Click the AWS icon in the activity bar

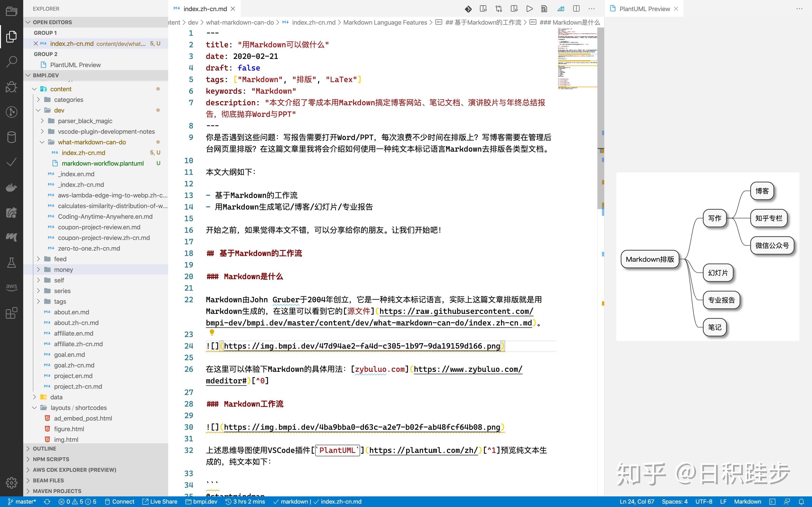coord(11,287)
